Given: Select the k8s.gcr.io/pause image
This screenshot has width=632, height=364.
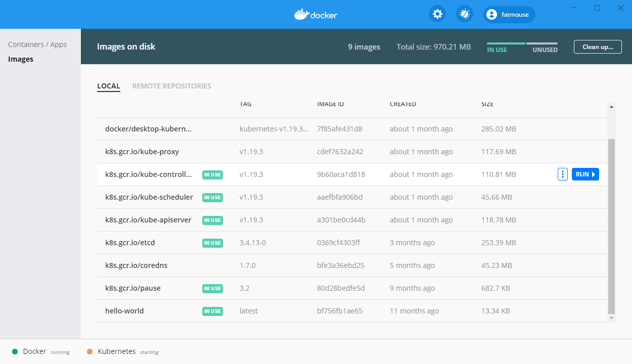Looking at the screenshot, I should click(352, 288).
